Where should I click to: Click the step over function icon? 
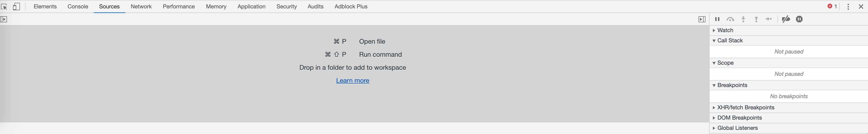point(730,19)
